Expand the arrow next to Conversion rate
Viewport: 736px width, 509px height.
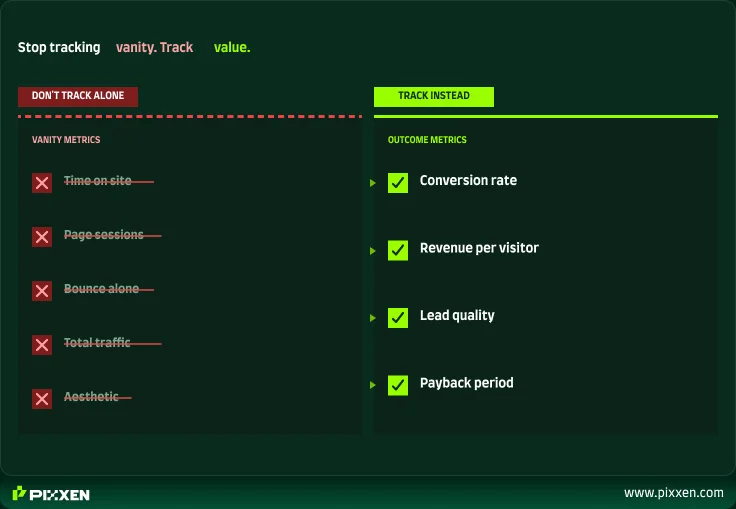click(373, 183)
